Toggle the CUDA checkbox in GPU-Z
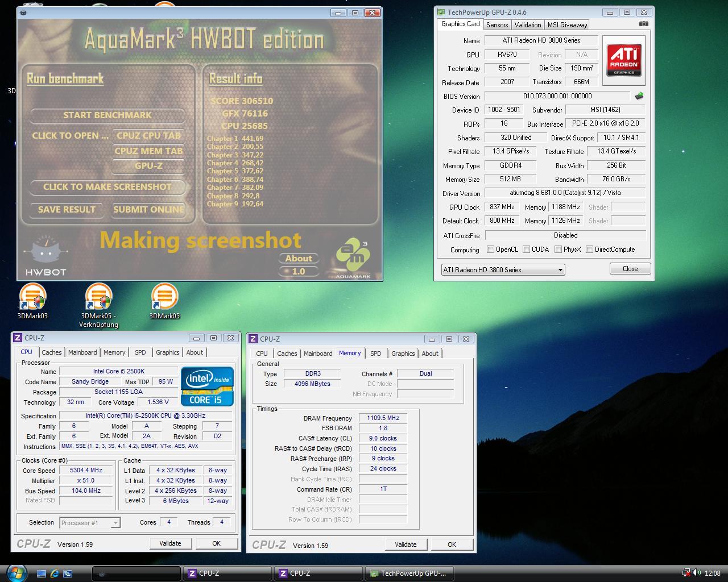Image resolution: width=728 pixels, height=582 pixels. click(x=526, y=250)
